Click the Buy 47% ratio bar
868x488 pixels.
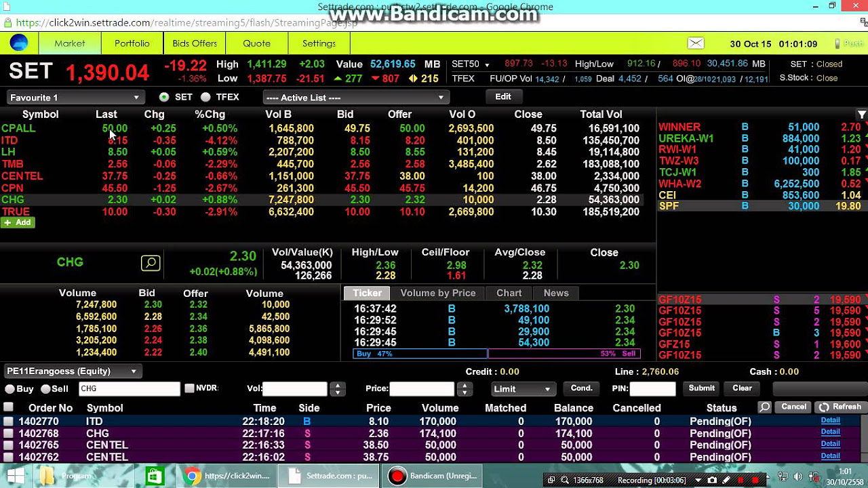click(x=420, y=354)
